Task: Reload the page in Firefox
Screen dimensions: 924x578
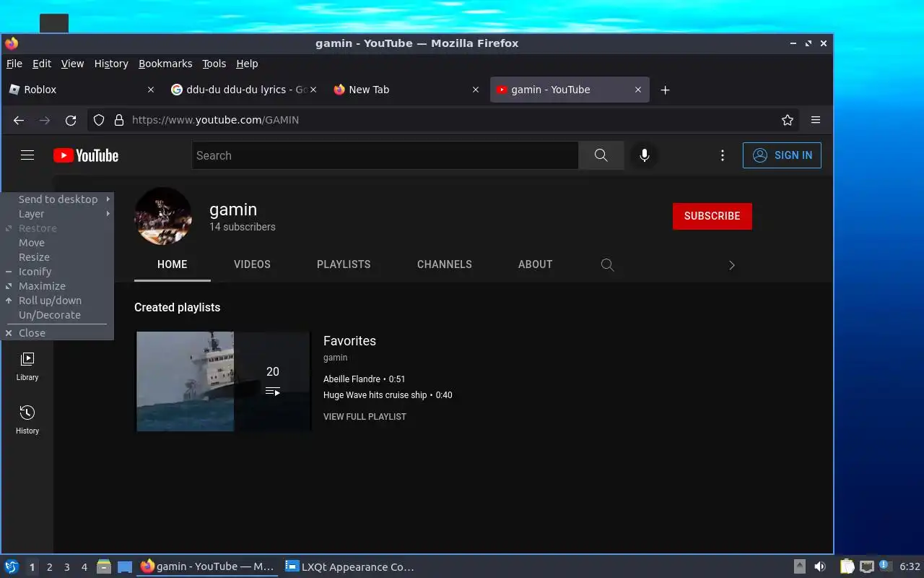Action: coord(71,120)
